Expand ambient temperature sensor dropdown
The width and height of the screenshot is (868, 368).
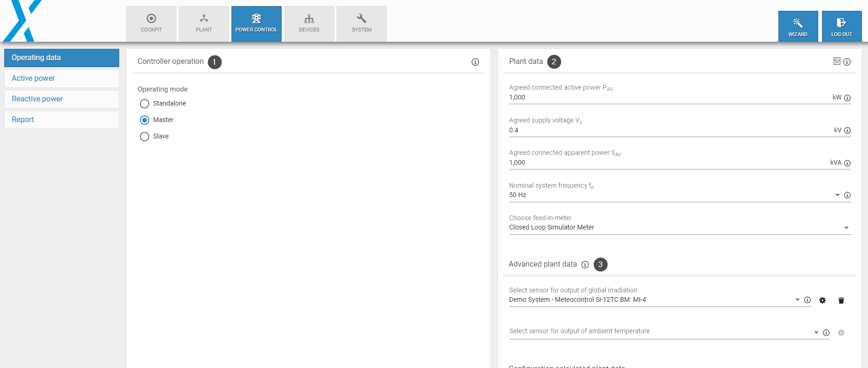click(x=816, y=333)
